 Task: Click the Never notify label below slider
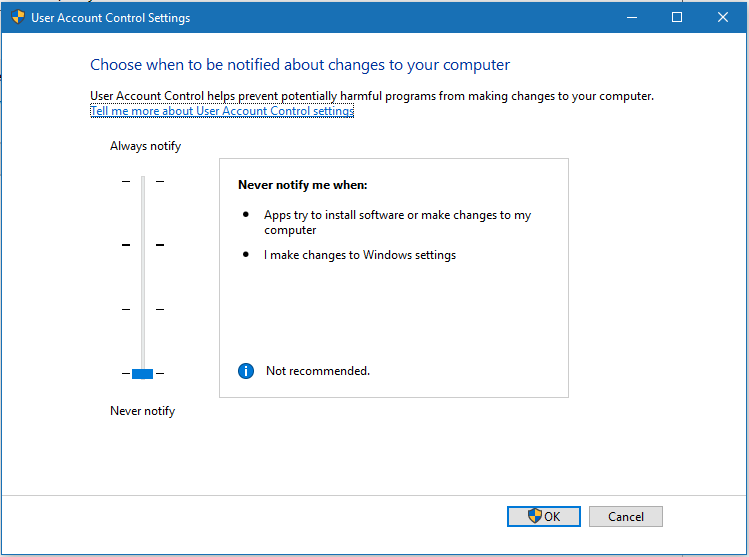(x=143, y=411)
